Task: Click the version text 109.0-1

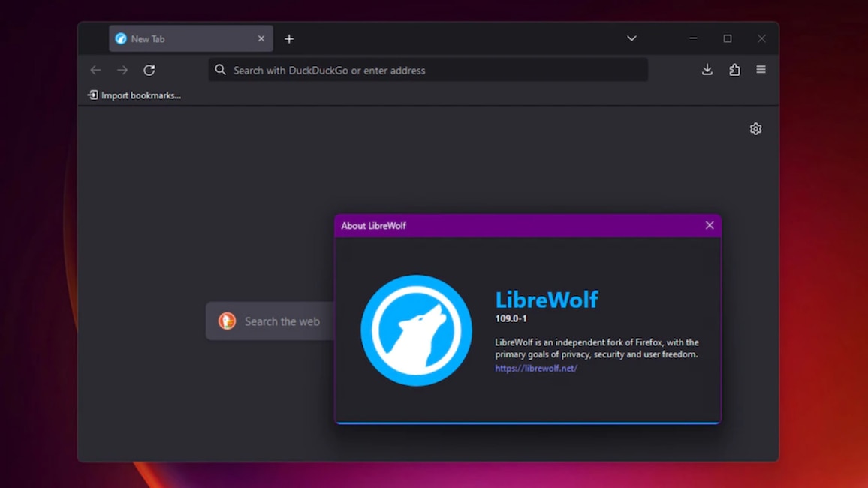Action: click(x=511, y=318)
